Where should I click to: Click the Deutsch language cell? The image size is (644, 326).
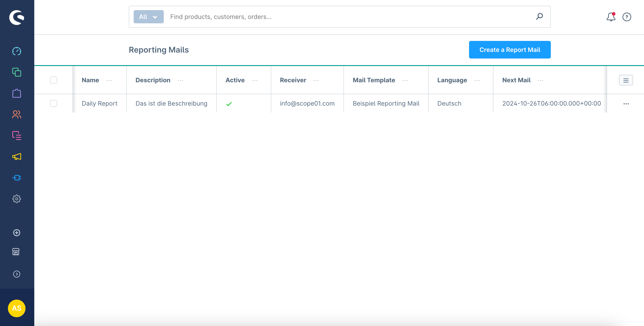coord(449,103)
